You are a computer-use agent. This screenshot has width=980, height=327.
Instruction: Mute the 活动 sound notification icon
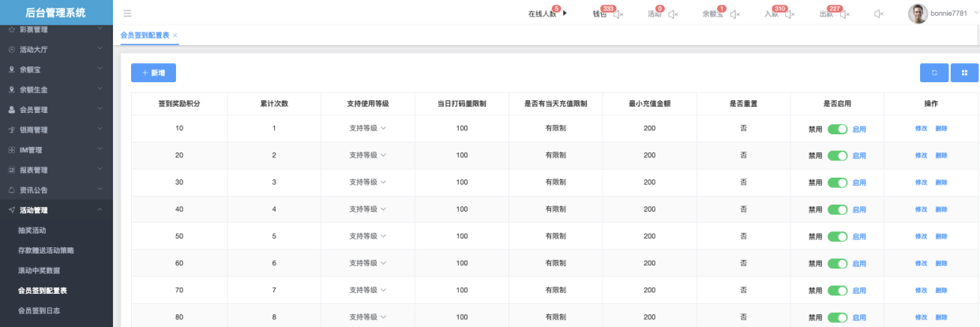tap(673, 14)
